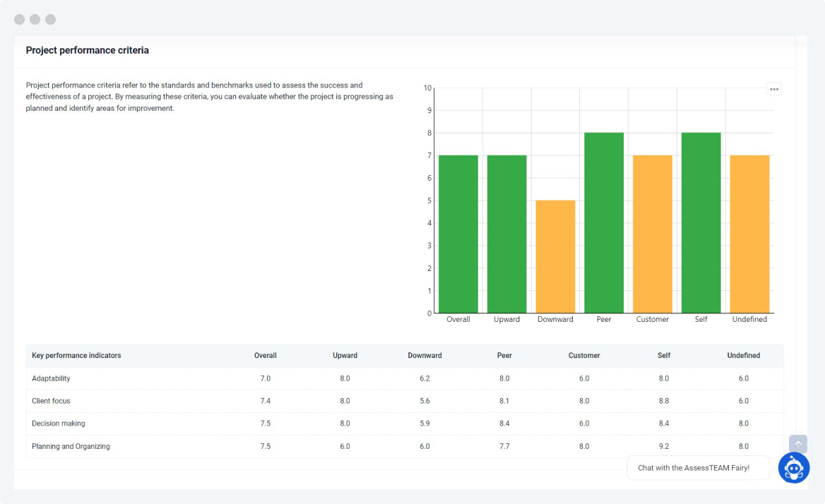Click the 'Project performance criteria' heading
The height and width of the screenshot is (504, 825).
(x=87, y=50)
